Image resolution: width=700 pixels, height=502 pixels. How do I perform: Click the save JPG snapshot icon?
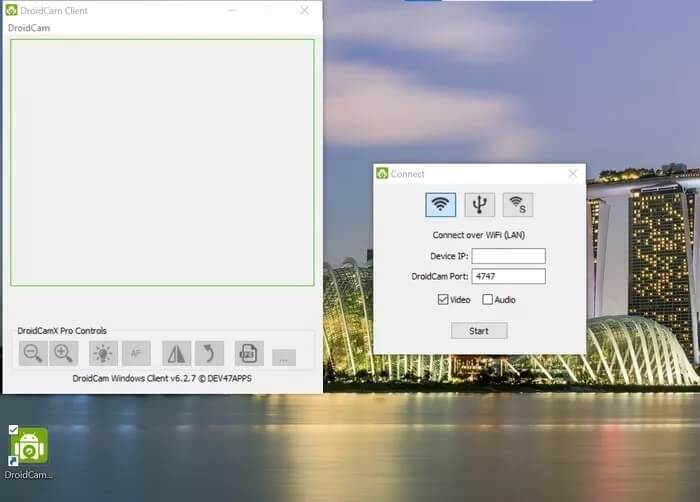coord(249,353)
